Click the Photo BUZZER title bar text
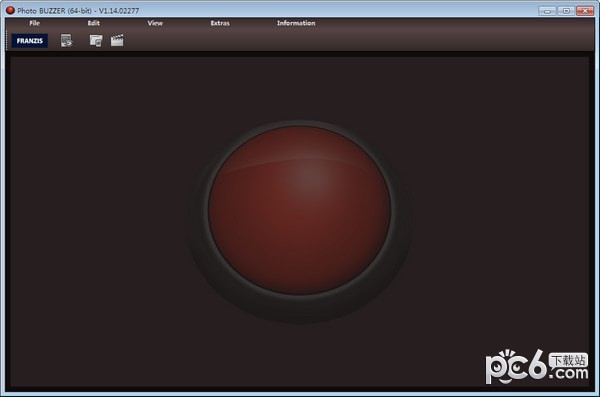 pos(78,11)
